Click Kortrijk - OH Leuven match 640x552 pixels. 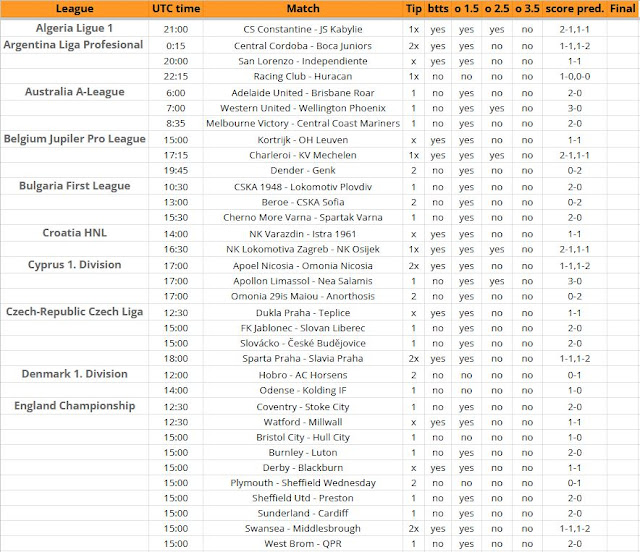(x=303, y=140)
